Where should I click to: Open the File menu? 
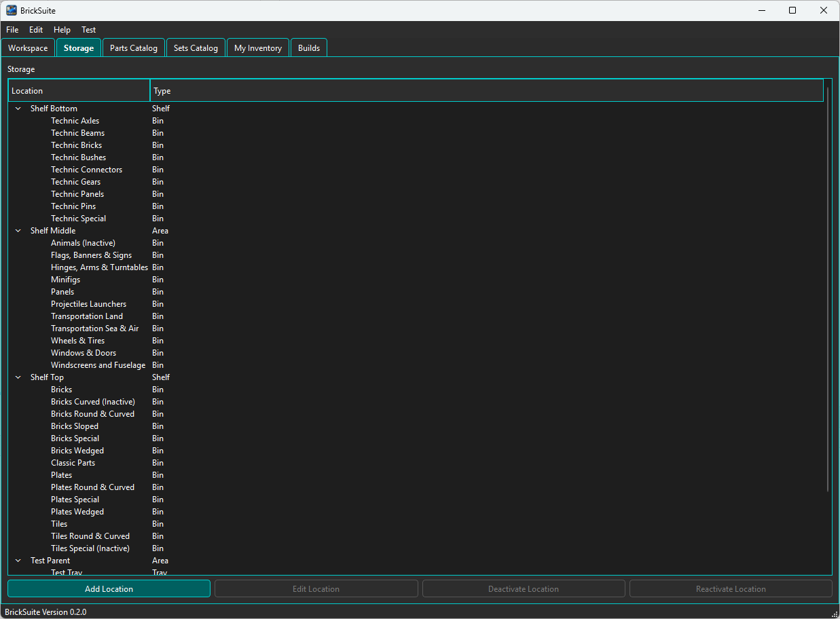(12, 30)
